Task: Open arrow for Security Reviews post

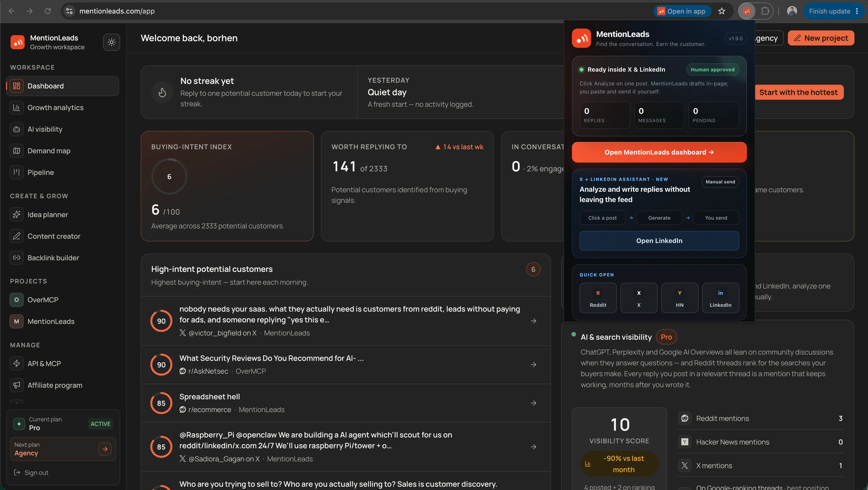Action: point(534,365)
